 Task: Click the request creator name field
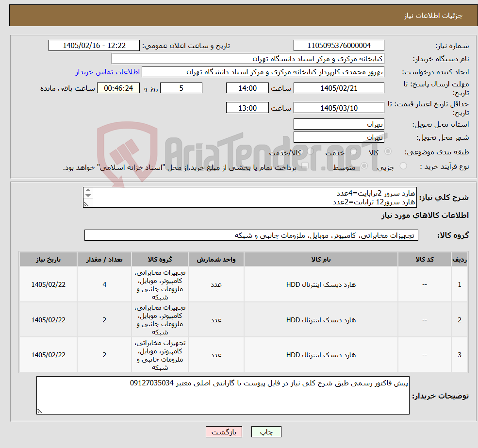[x=263, y=72]
